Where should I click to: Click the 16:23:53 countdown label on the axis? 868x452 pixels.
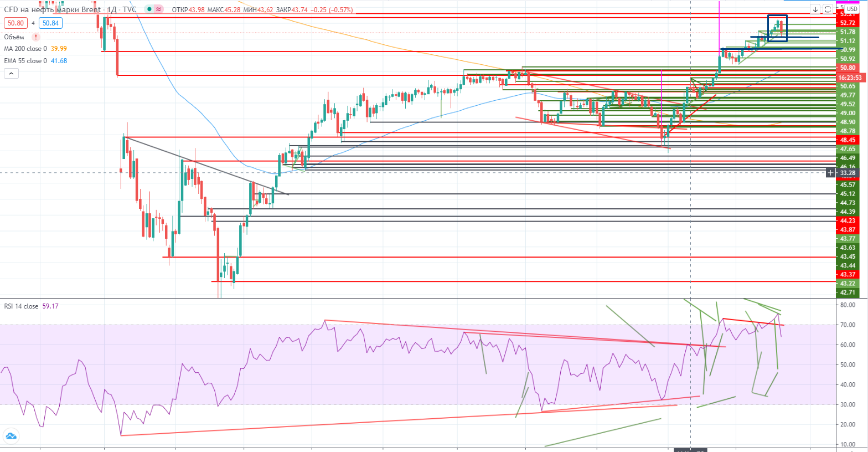click(x=849, y=78)
